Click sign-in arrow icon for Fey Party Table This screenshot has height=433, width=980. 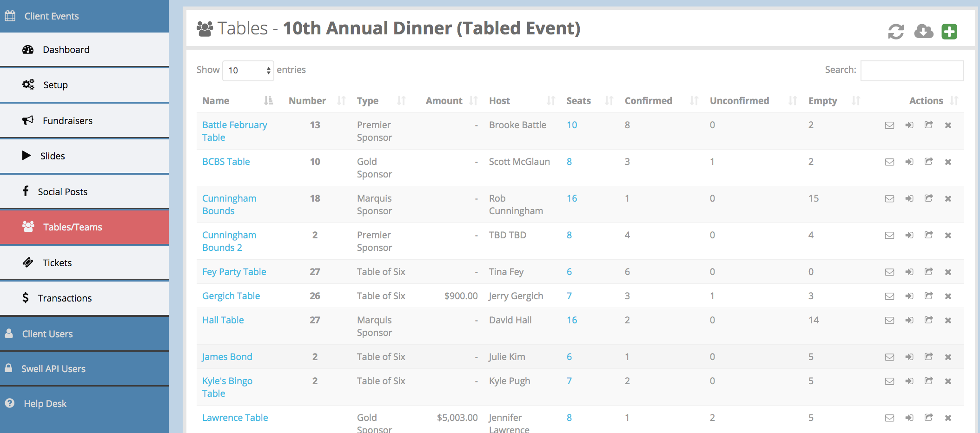tap(909, 272)
